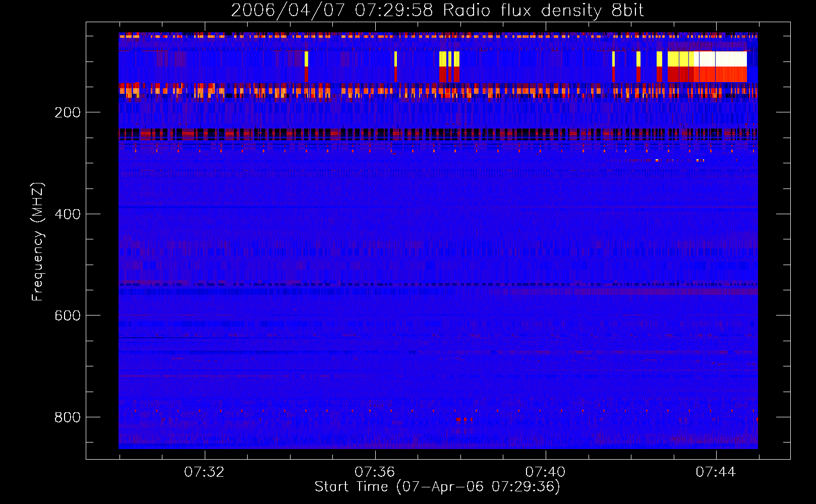The width and height of the screenshot is (816, 504).
Task: Click the 600 frequency tick label
Action: [x=68, y=316]
